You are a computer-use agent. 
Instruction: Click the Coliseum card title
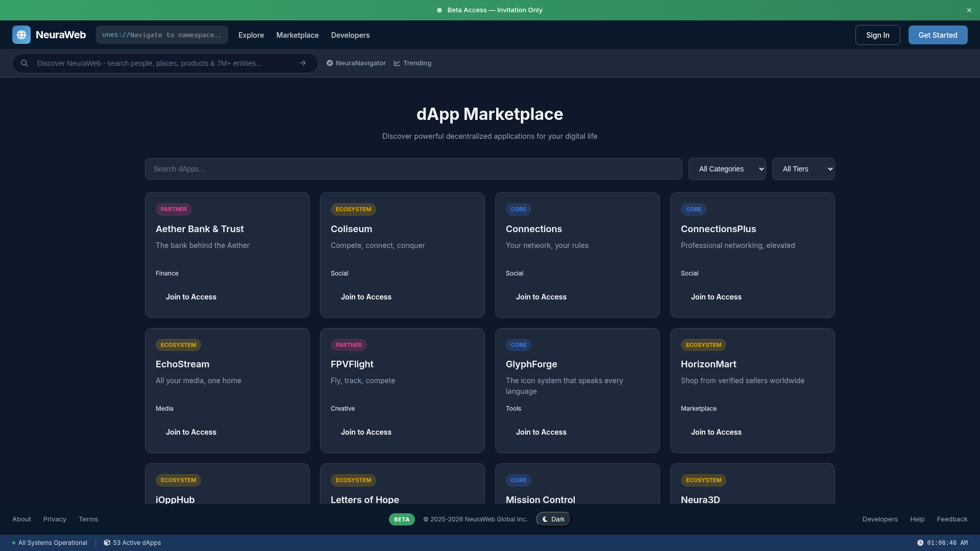click(351, 229)
